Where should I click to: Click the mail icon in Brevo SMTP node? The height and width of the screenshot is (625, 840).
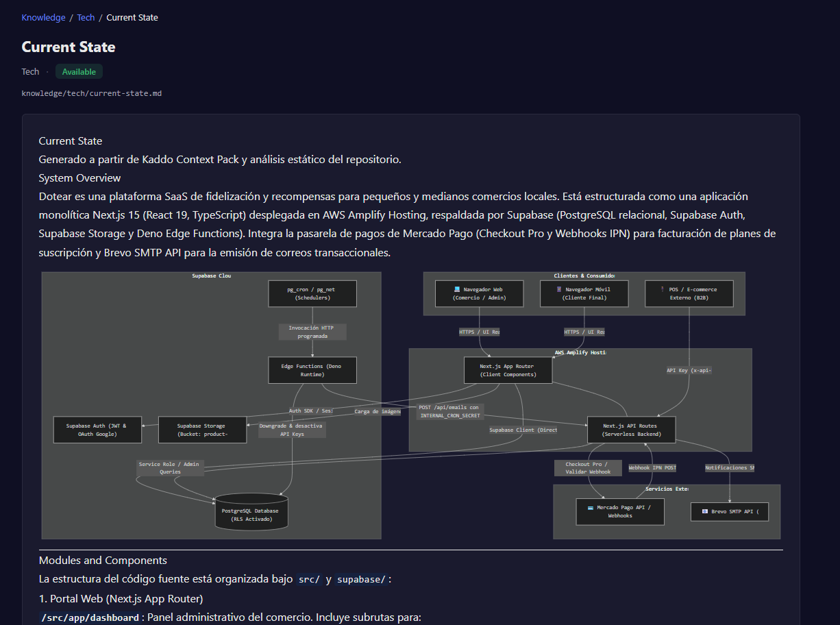[704, 511]
